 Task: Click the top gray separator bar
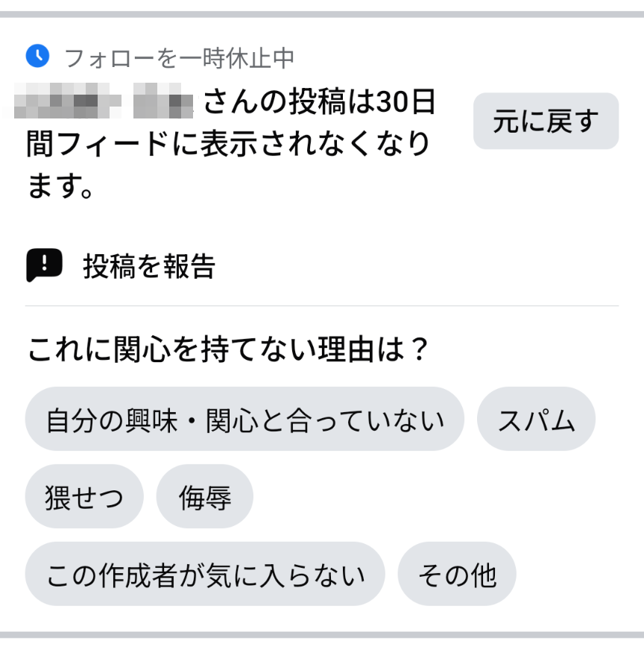[322, 14]
